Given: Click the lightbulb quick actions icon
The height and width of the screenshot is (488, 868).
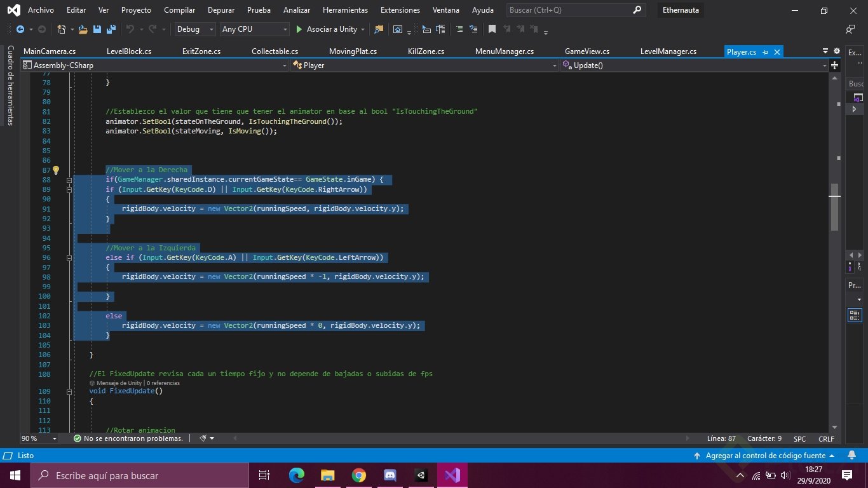Looking at the screenshot, I should pyautogui.click(x=56, y=170).
